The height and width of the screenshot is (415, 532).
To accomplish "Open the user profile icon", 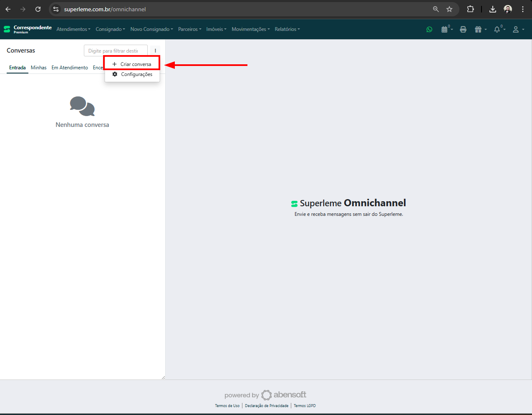I will (516, 29).
